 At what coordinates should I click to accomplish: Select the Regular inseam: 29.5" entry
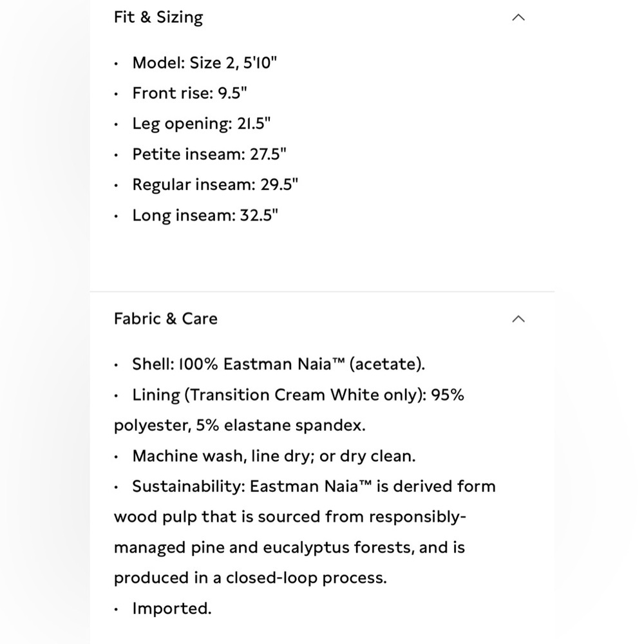215,185
